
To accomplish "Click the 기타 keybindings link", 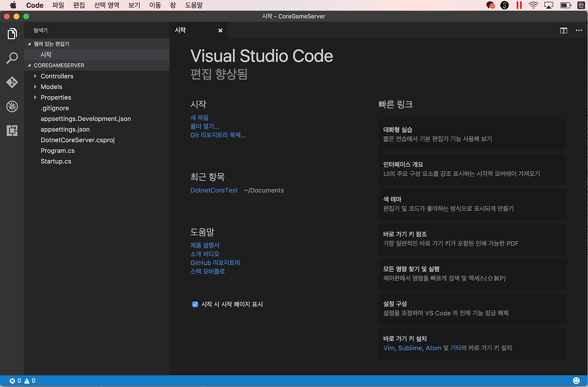I will click(456, 348).
